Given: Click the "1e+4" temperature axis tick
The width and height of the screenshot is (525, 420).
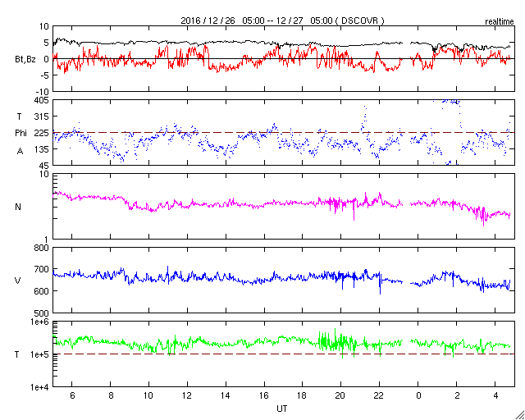Looking at the screenshot, I should click(x=40, y=387).
